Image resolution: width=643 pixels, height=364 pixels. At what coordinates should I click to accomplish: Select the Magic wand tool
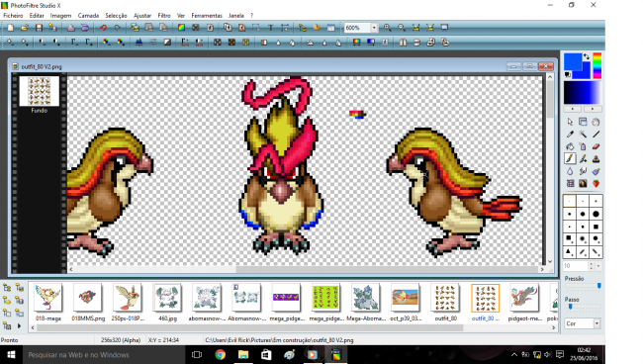click(x=583, y=135)
